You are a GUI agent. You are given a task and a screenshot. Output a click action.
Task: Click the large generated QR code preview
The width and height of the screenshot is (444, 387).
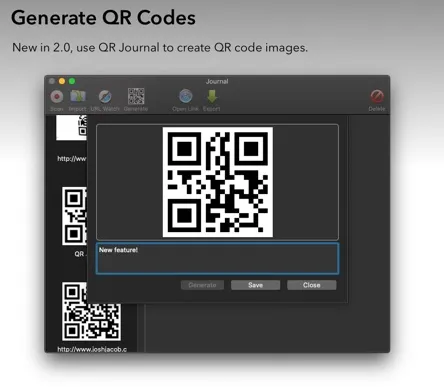pyautogui.click(x=218, y=182)
